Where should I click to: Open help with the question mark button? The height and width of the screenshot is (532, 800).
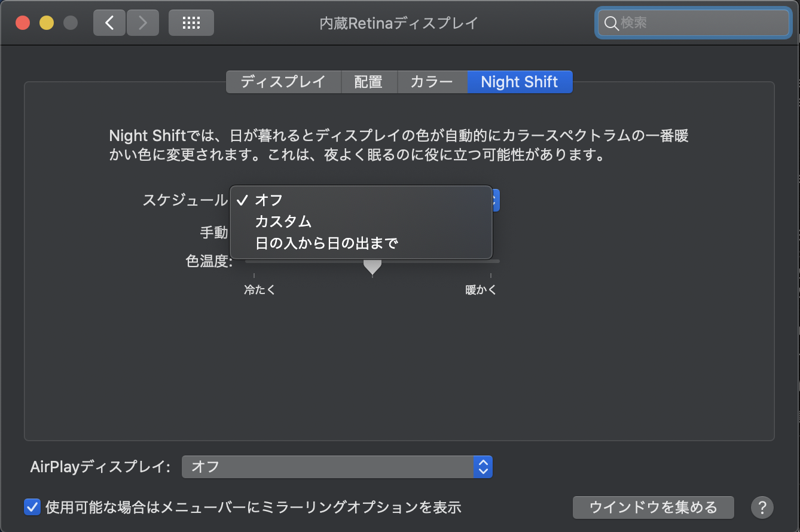762,507
